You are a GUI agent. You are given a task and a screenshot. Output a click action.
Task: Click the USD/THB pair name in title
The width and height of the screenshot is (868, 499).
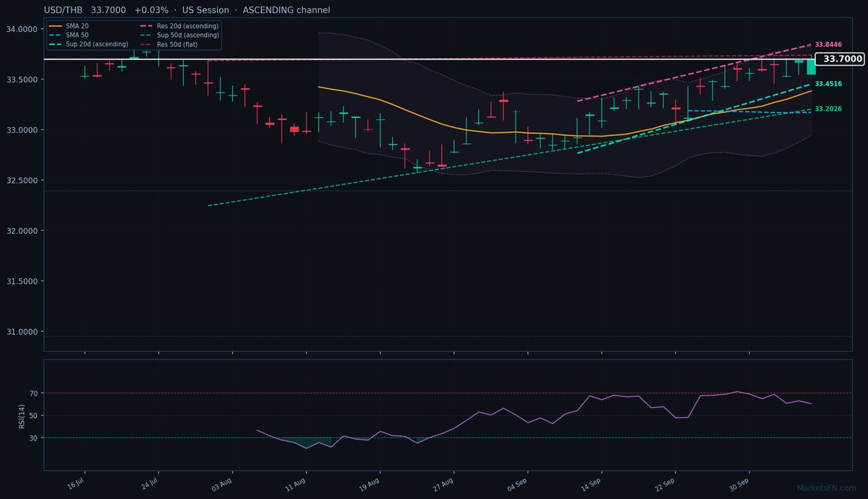click(x=63, y=10)
